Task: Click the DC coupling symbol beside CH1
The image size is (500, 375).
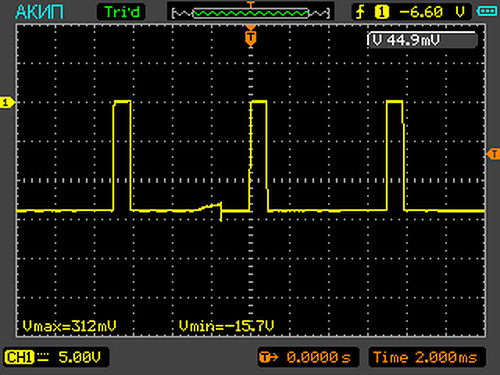Action: coord(43,357)
